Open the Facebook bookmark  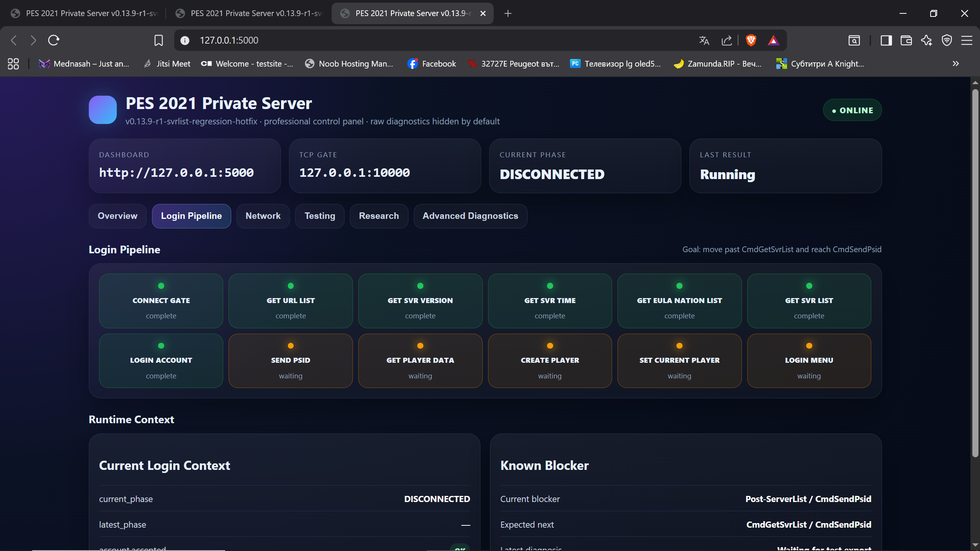pyautogui.click(x=432, y=64)
